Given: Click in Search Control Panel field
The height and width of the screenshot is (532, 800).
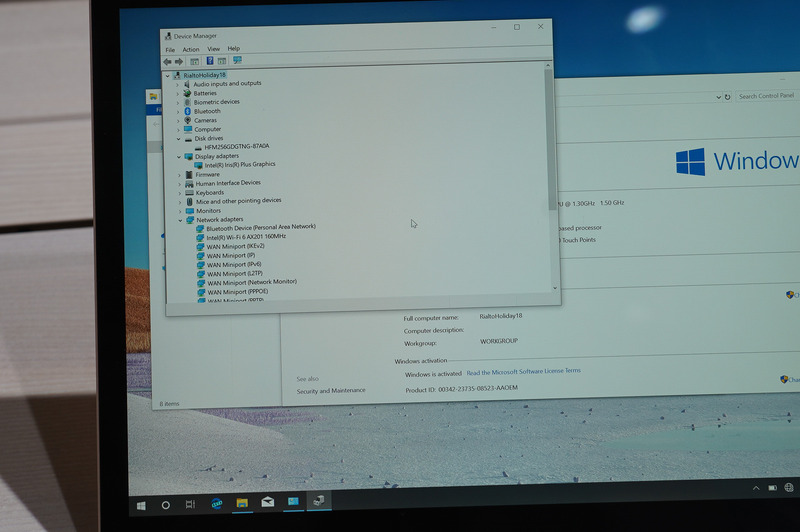Looking at the screenshot, I should [x=766, y=96].
